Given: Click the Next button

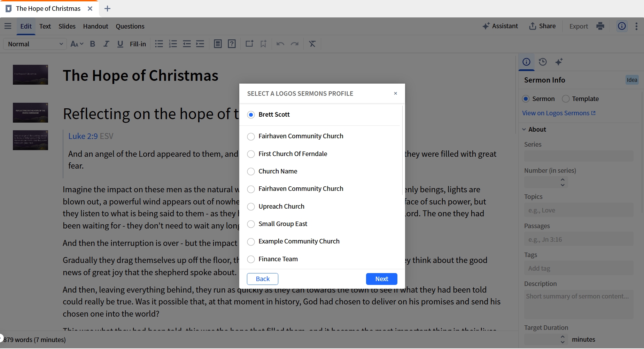Looking at the screenshot, I should point(381,279).
